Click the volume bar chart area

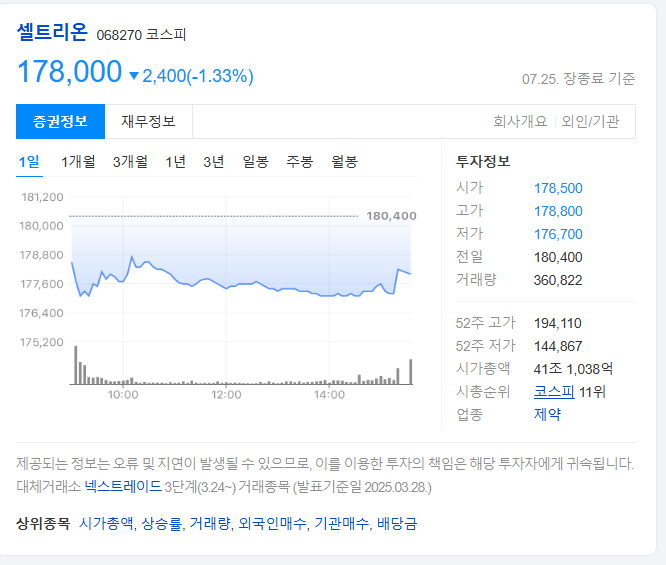(x=241, y=366)
